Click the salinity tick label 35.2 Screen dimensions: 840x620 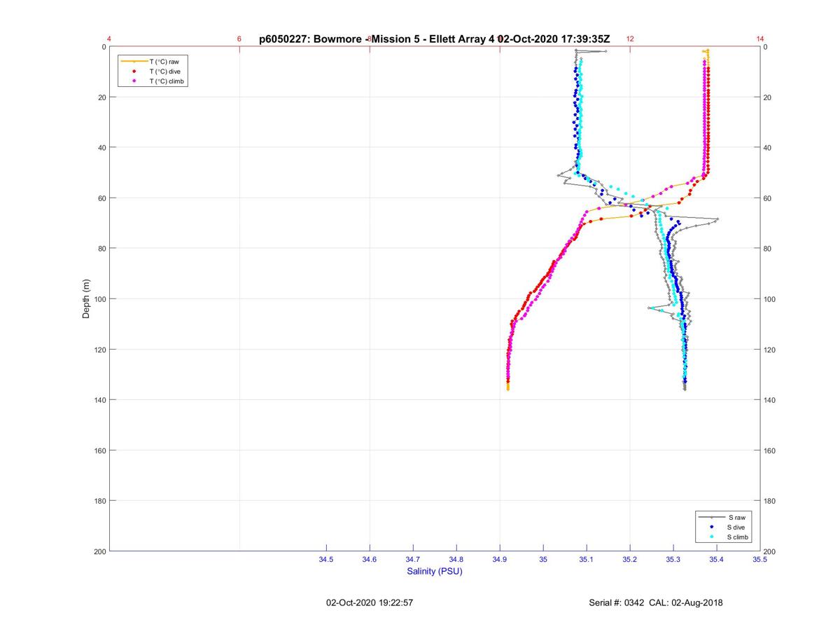630,560
